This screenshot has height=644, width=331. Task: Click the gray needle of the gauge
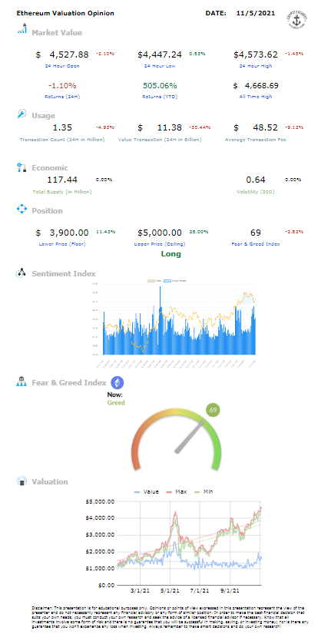click(x=190, y=436)
